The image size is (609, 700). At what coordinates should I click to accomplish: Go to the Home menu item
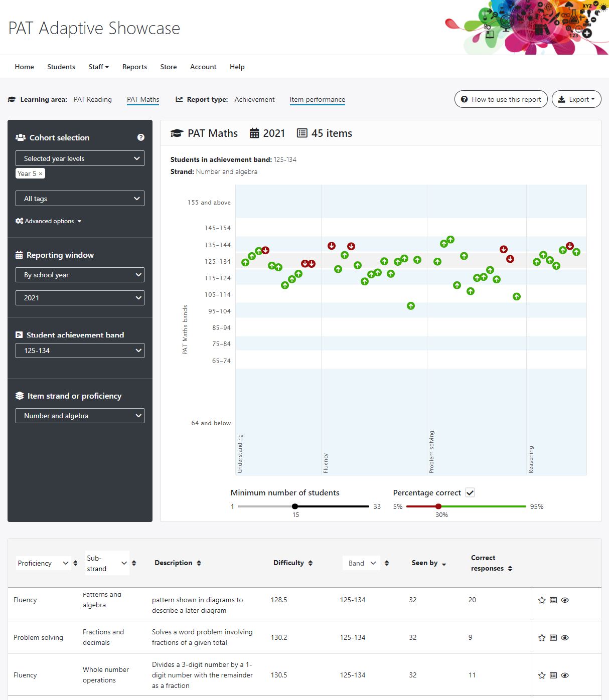tap(25, 67)
